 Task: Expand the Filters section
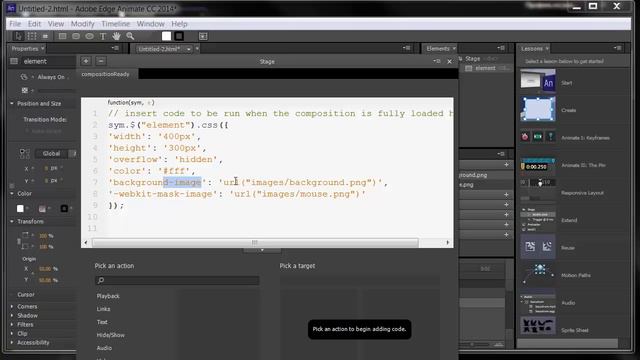[12, 324]
